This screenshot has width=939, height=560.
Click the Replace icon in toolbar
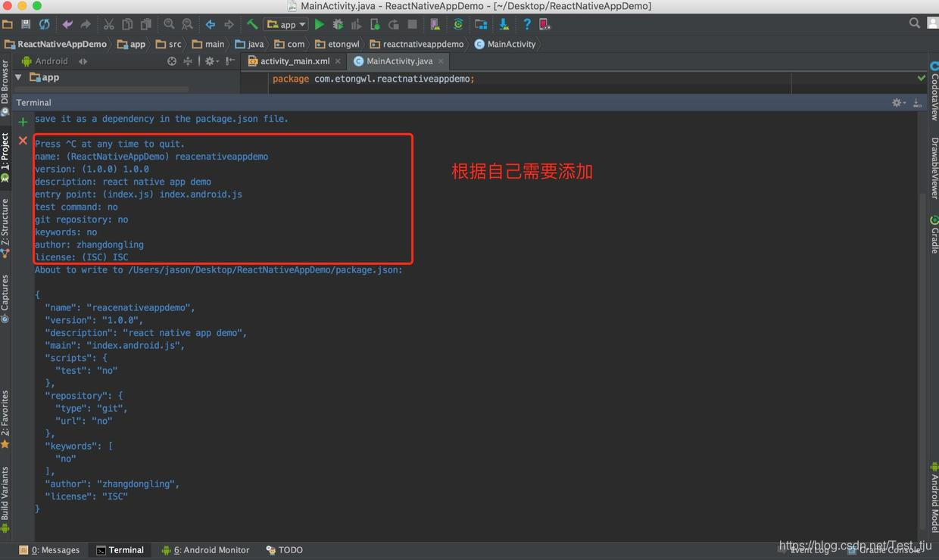[187, 24]
